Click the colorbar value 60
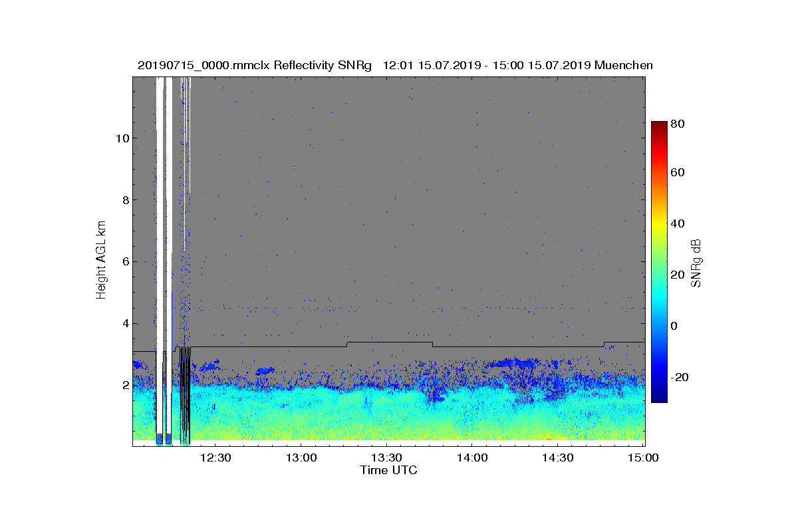 (x=678, y=173)
